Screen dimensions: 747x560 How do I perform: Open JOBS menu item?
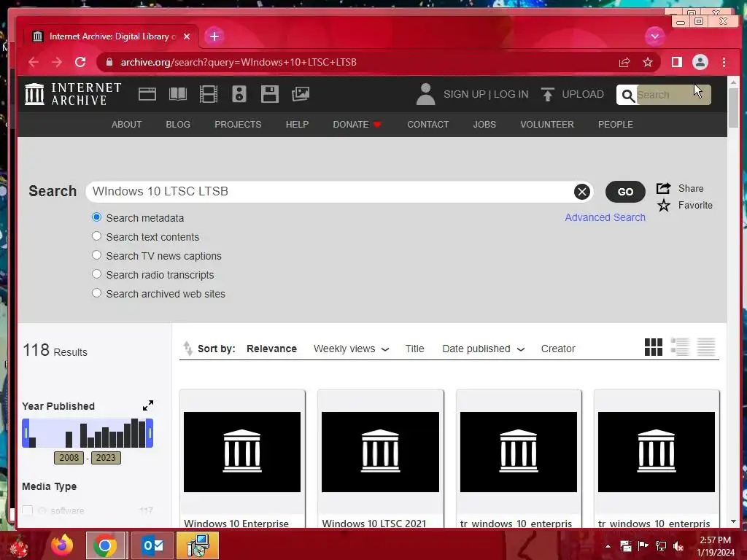[x=484, y=124]
